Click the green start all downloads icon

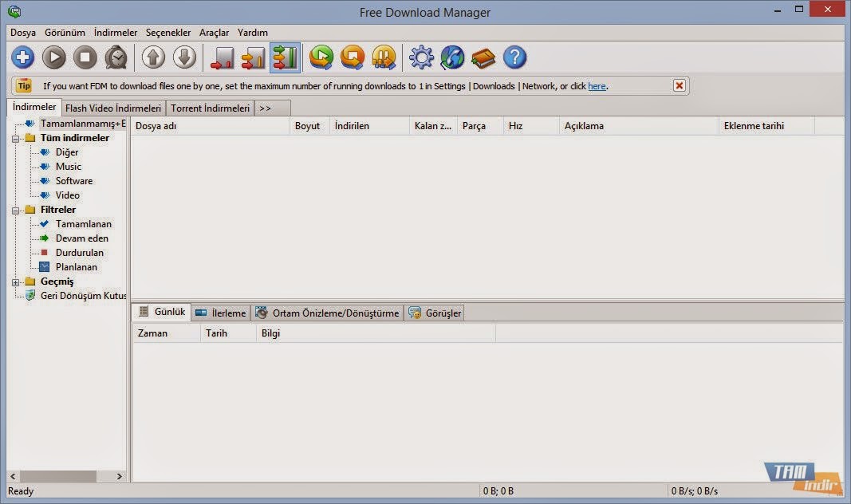pyautogui.click(x=321, y=57)
